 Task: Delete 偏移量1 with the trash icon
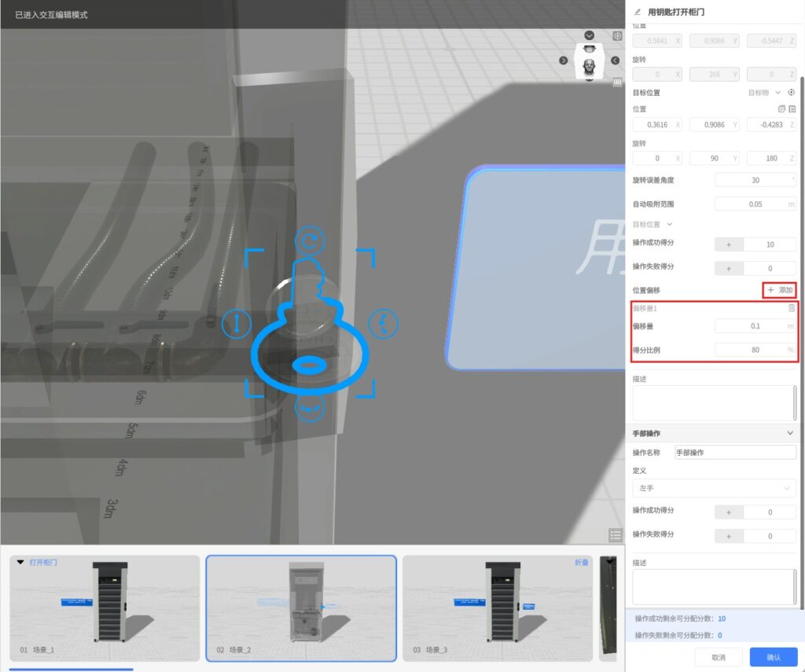(792, 308)
